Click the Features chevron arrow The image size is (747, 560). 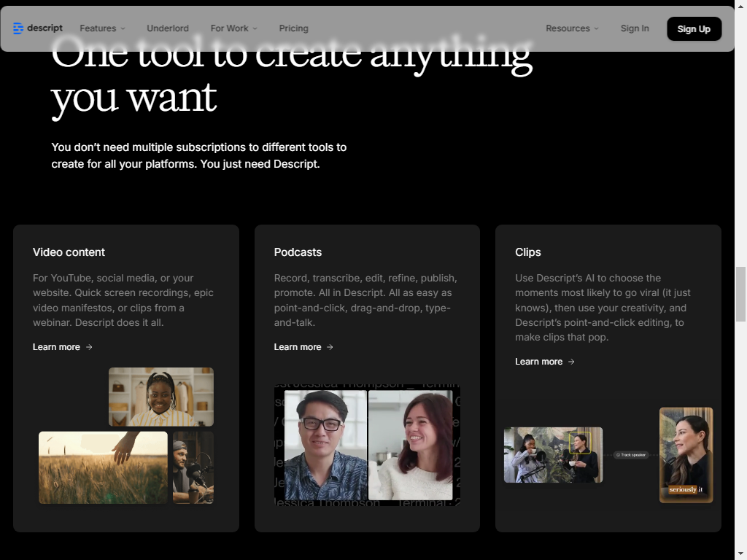tap(123, 28)
